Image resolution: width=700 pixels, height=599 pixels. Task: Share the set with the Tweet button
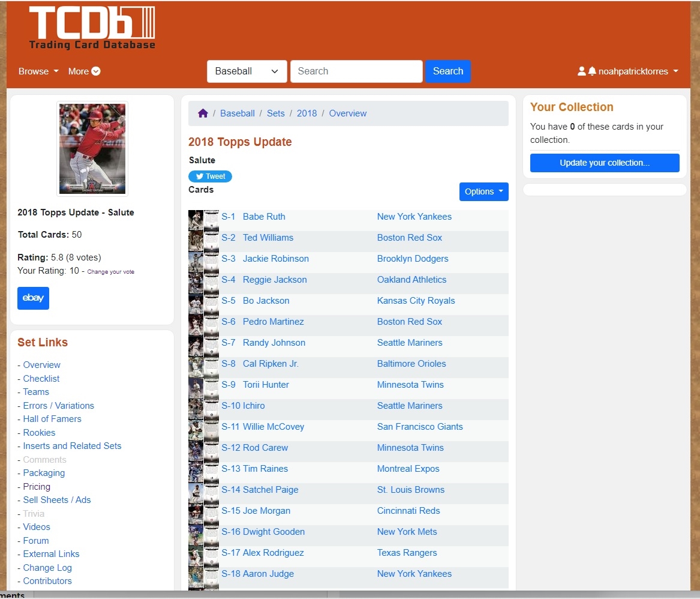210,176
